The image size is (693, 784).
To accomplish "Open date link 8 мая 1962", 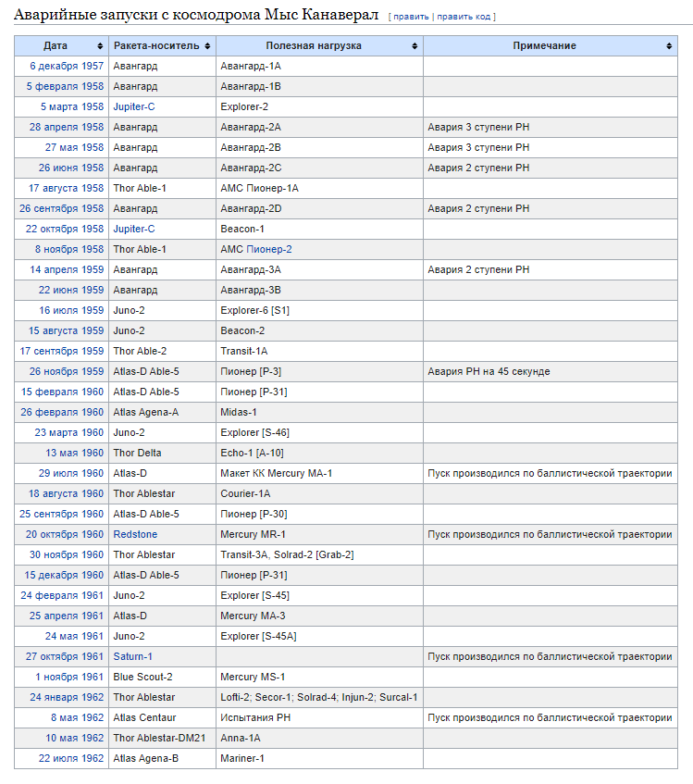I will [78, 718].
